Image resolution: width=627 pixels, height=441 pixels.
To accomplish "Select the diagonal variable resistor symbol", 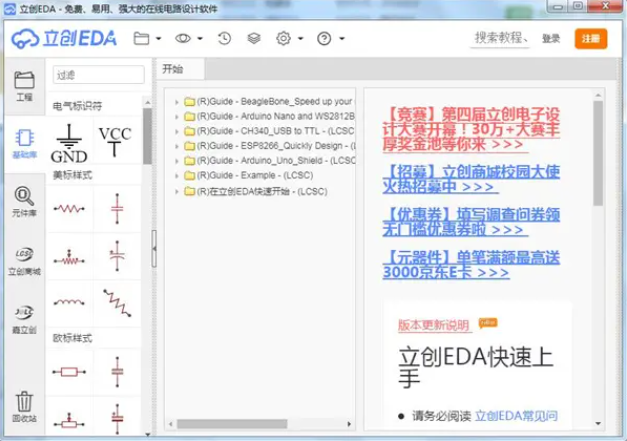I will [117, 303].
